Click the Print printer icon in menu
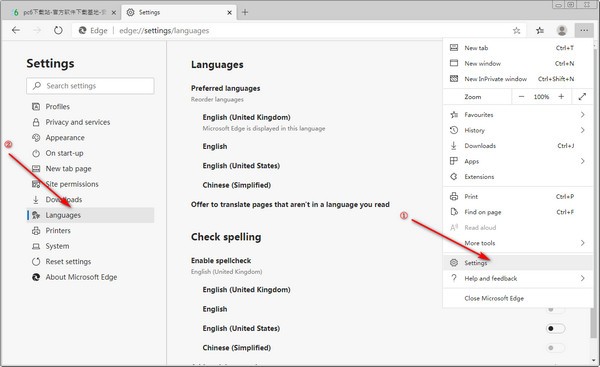The image size is (600, 367). click(x=454, y=197)
